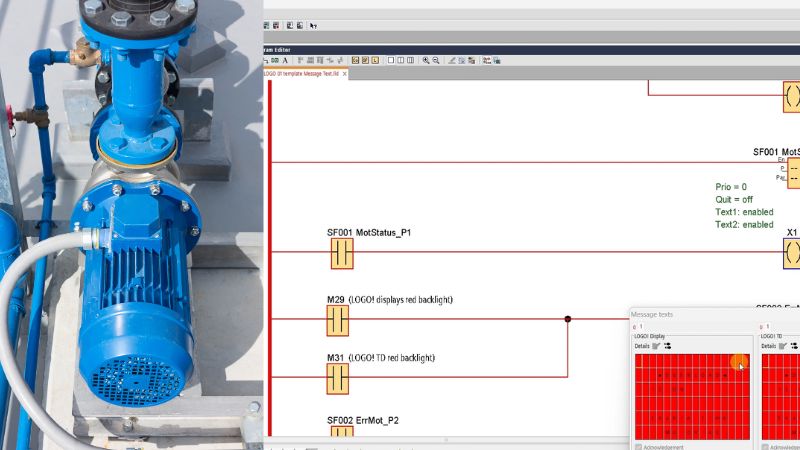Click the first yellow block icon

(355, 60)
